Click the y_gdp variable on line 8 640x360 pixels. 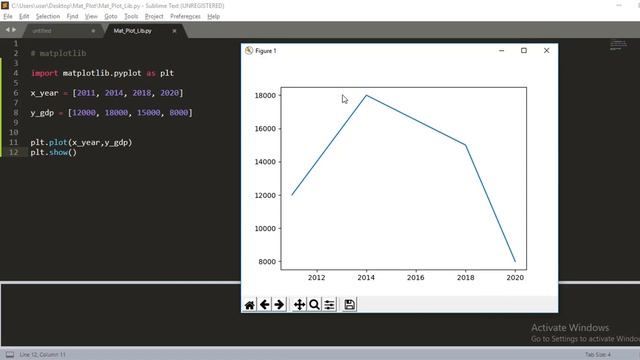click(42, 113)
